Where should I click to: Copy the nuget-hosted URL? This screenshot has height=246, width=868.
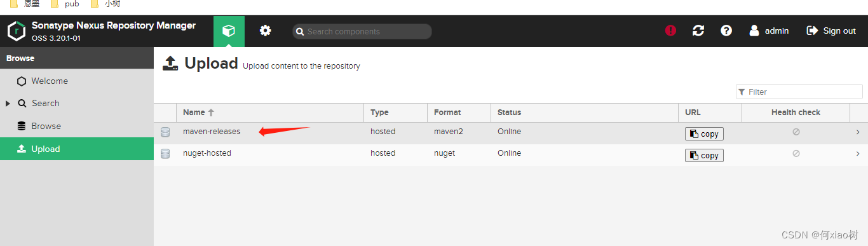pos(704,156)
